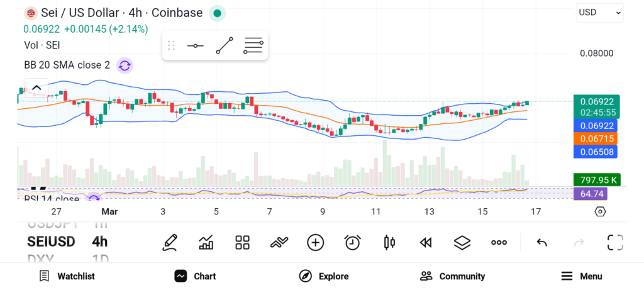Open the Watchlist tab
The height and width of the screenshot is (290, 644).
(x=67, y=276)
